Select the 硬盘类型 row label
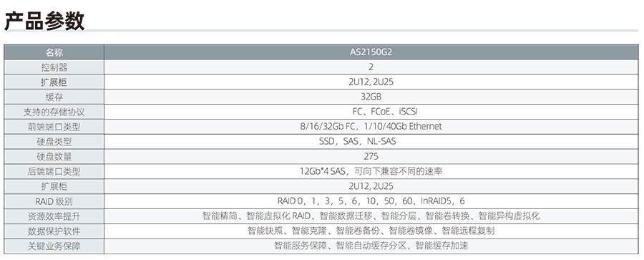The height and width of the screenshot is (260, 644). click(x=54, y=142)
